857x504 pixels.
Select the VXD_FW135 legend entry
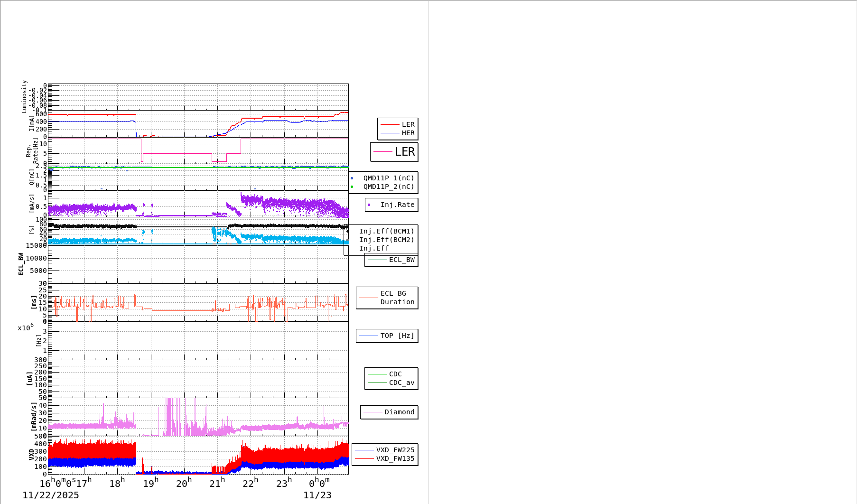tap(395, 458)
